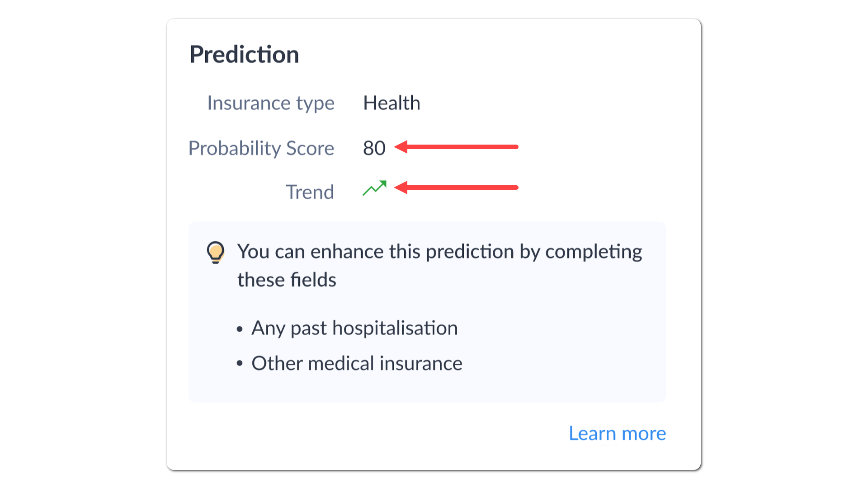Click the Probability Score label
This screenshot has width=868, height=488.
pyautogui.click(x=261, y=148)
